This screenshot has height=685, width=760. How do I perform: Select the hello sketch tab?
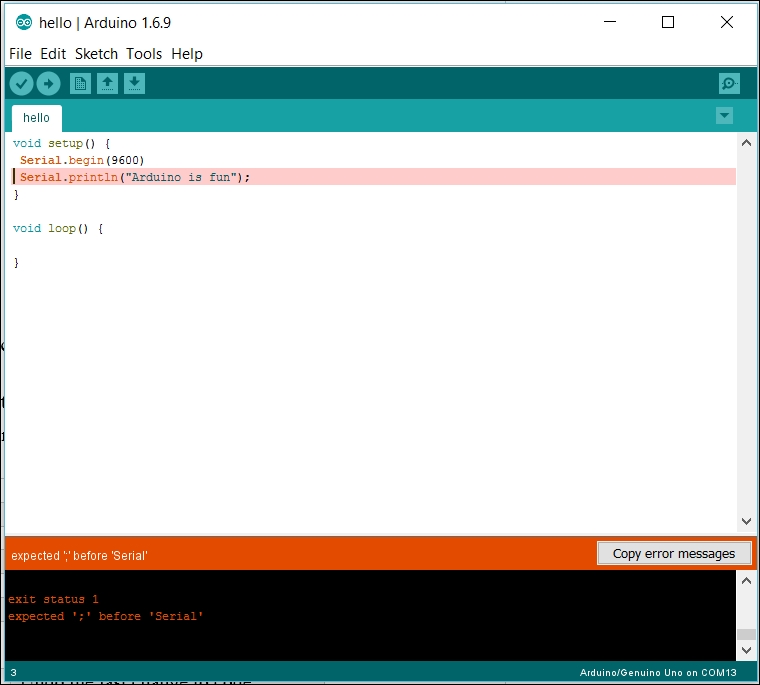pos(37,118)
